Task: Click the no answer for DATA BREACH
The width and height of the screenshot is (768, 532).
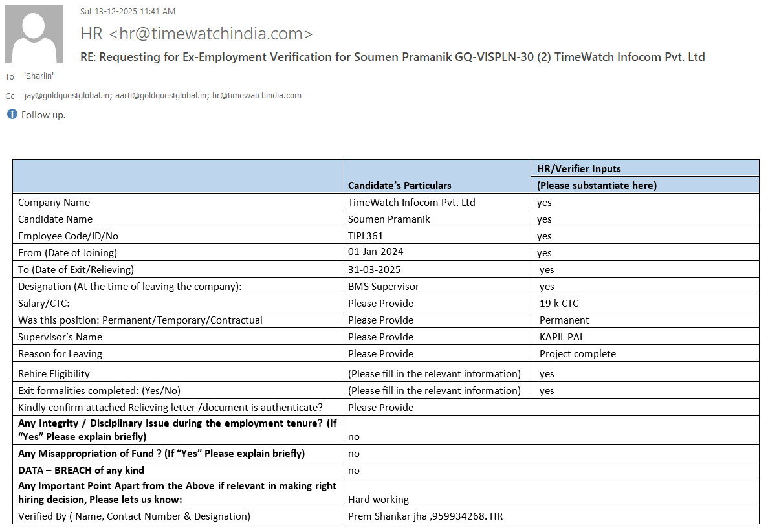Action: [x=354, y=471]
